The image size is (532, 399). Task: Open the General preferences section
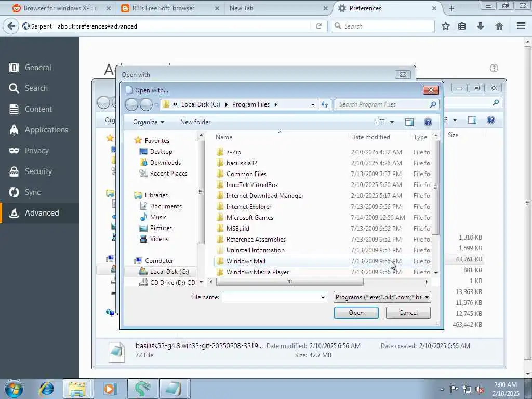click(39, 68)
